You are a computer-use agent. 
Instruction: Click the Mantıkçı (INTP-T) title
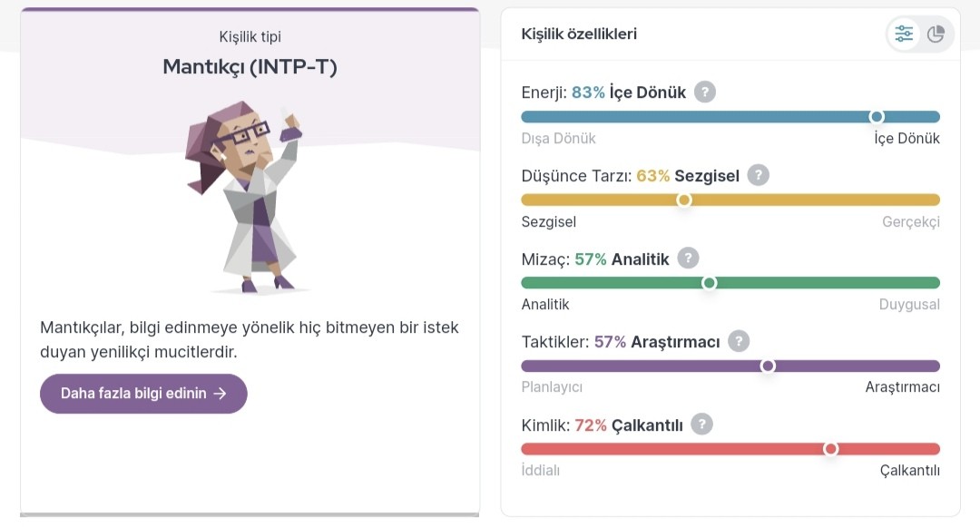click(250, 66)
